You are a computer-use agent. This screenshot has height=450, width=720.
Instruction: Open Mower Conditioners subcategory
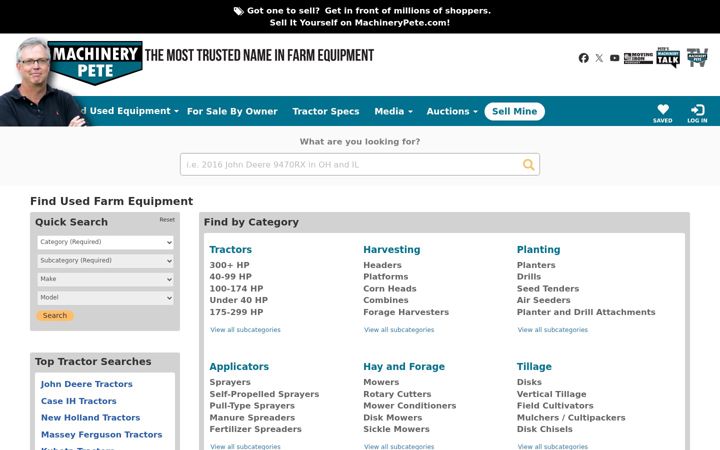pos(410,405)
